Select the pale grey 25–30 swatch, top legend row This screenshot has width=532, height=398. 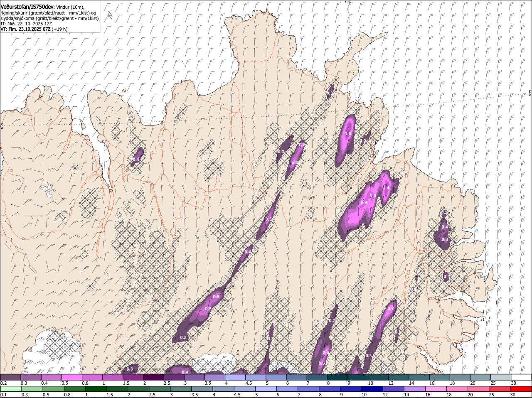pyautogui.click(x=501, y=377)
